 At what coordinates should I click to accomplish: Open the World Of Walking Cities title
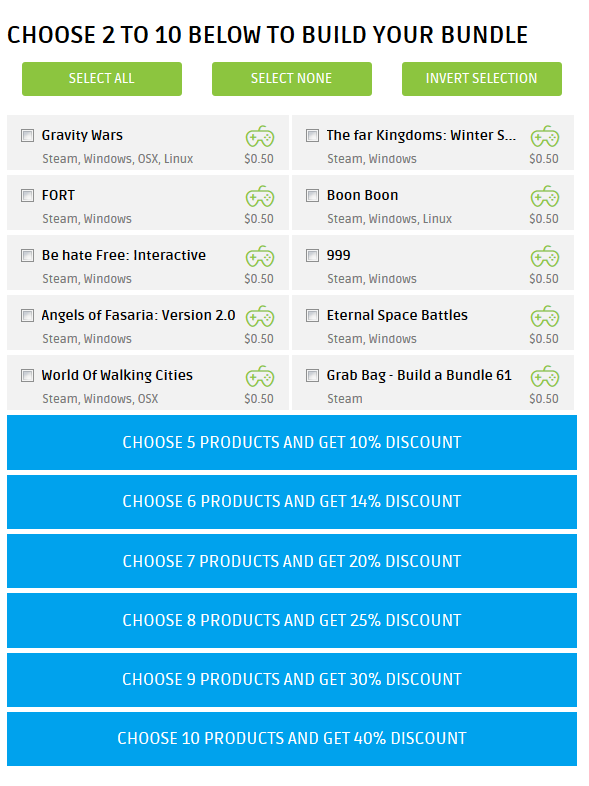[117, 375]
